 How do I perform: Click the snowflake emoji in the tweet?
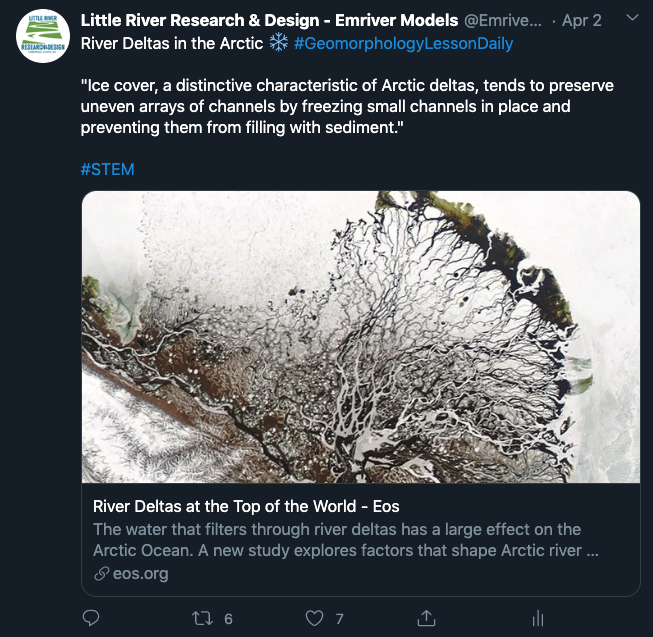click(x=279, y=44)
